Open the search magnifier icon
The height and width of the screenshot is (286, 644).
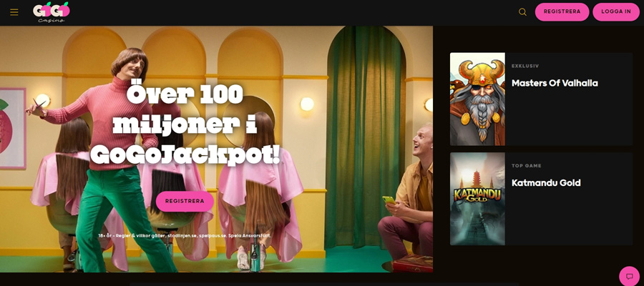pyautogui.click(x=522, y=12)
